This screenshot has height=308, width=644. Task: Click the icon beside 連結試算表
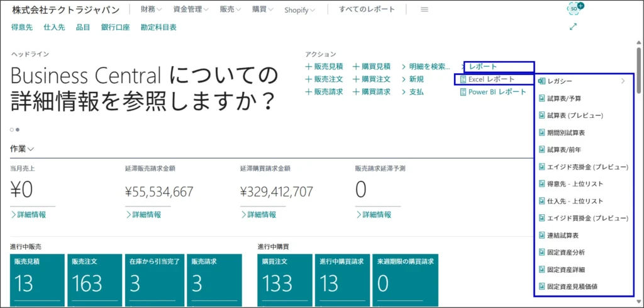pos(541,235)
